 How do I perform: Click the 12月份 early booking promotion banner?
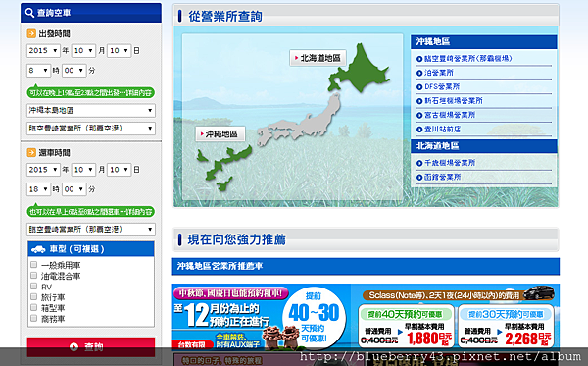click(262, 318)
